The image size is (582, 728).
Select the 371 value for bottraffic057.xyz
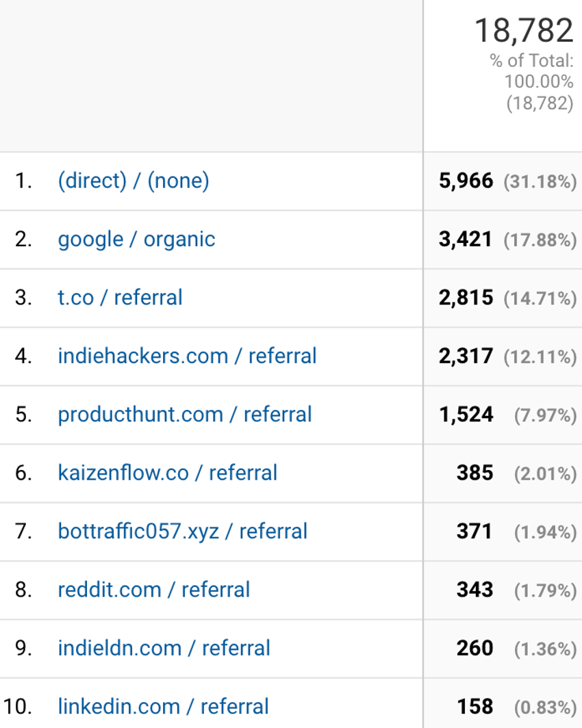pos(475,532)
